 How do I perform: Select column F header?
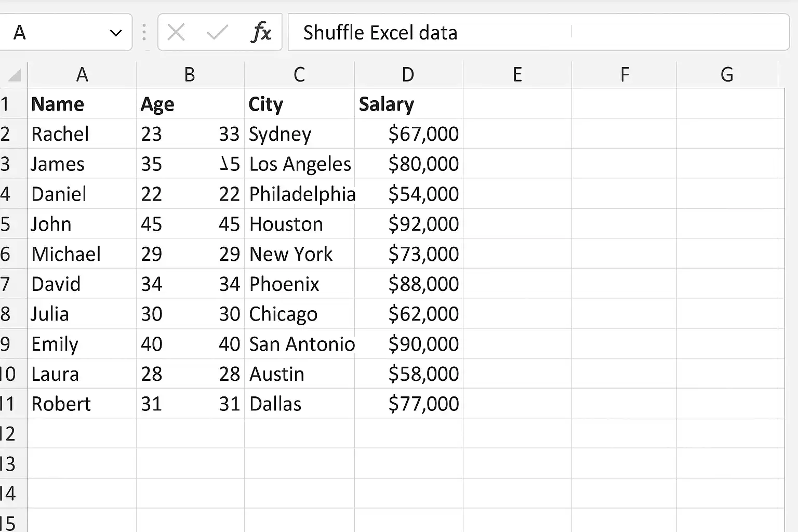(624, 75)
